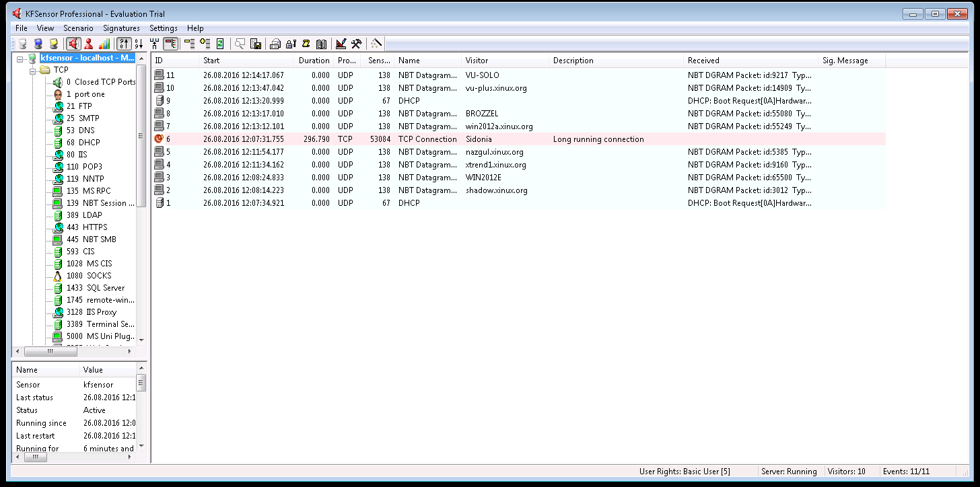Toggle the descending sort order button
980x487 pixels.
139,44
